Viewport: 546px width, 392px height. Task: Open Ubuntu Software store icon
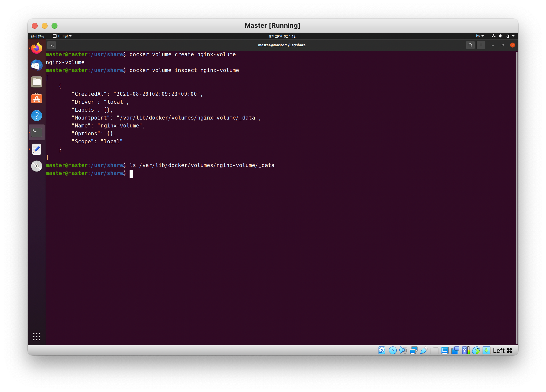coord(37,99)
